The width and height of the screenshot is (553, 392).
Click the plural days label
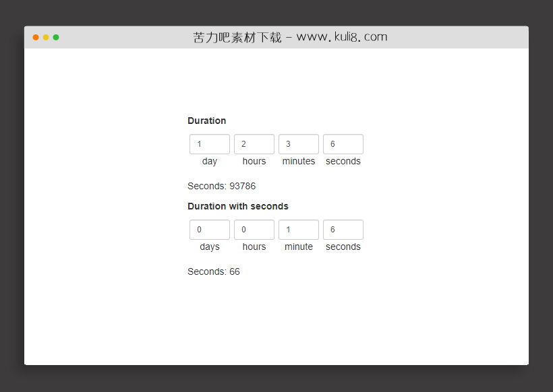coord(209,247)
